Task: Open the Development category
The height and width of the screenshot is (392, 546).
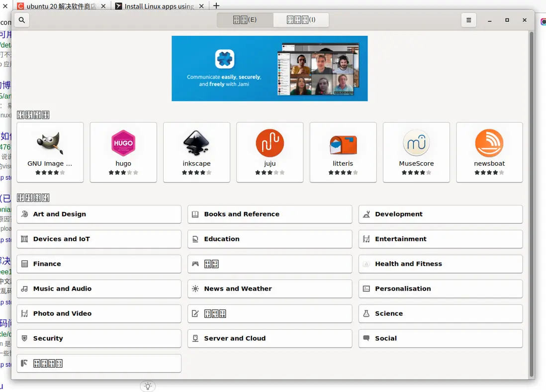Action: (x=441, y=214)
